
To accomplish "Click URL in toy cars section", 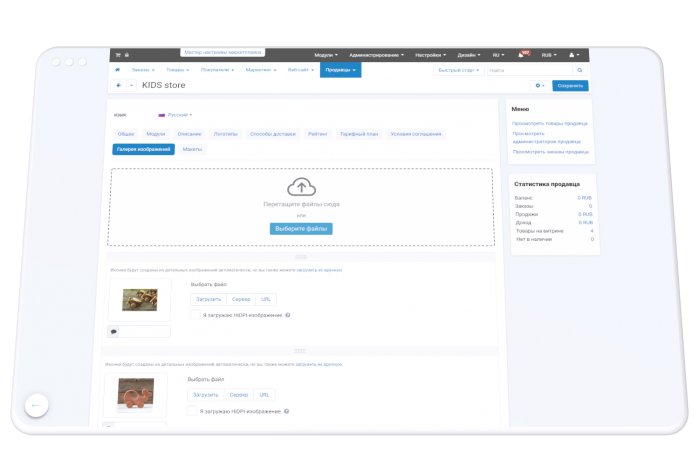I will point(266,299).
